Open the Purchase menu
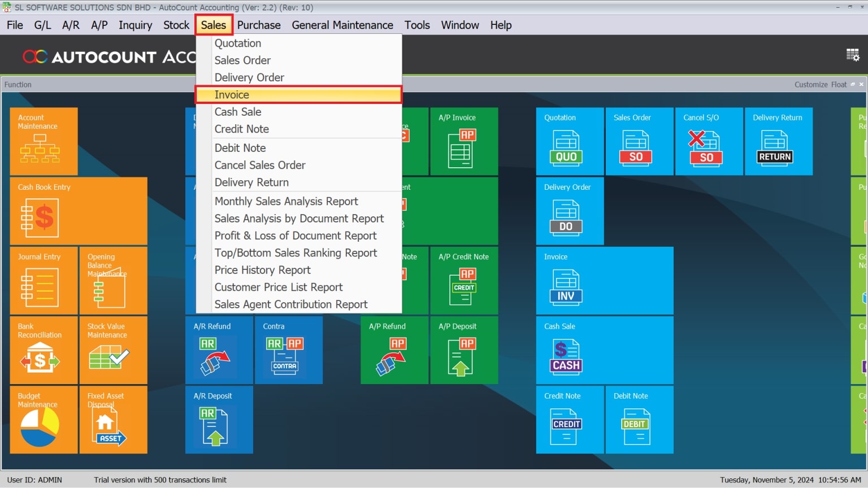868x488 pixels. [x=259, y=25]
